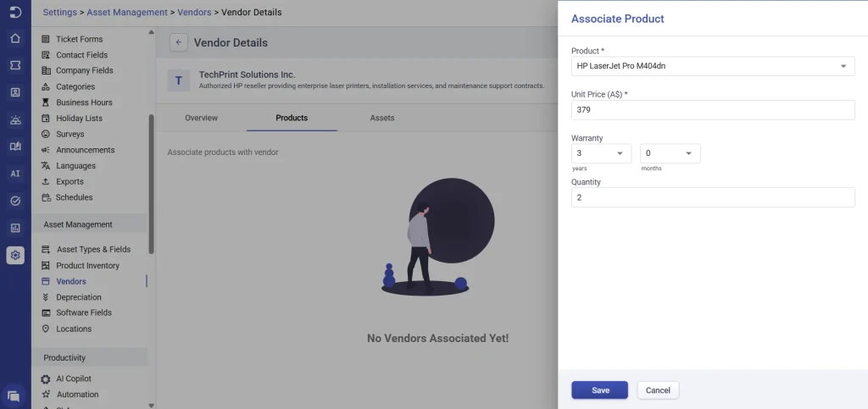Click the Locations pin icon
868x409 pixels.
point(46,329)
